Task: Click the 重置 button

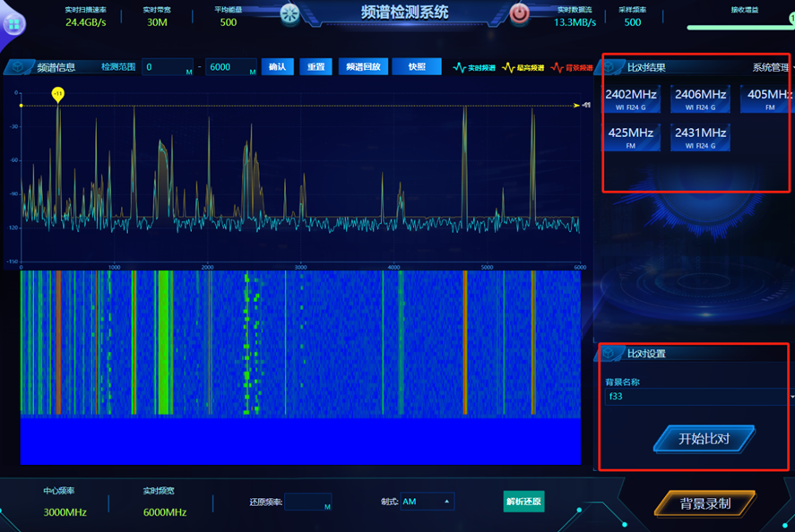Action: 315,67
